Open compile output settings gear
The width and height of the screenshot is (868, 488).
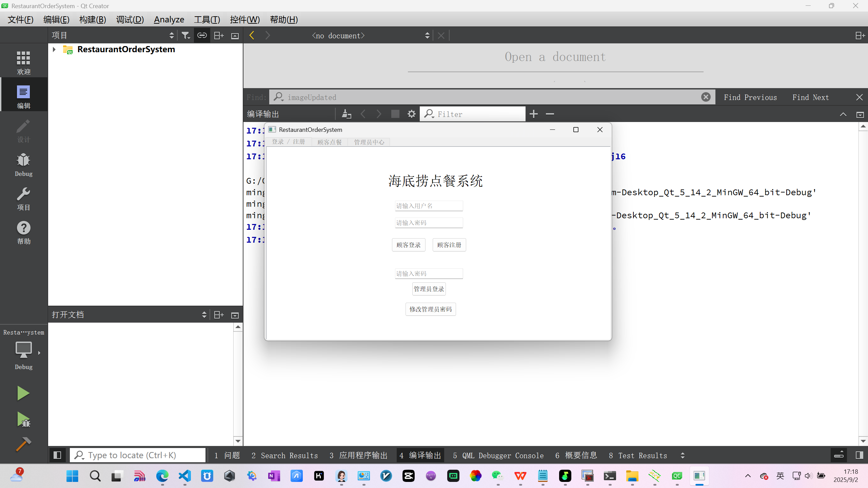pos(411,114)
